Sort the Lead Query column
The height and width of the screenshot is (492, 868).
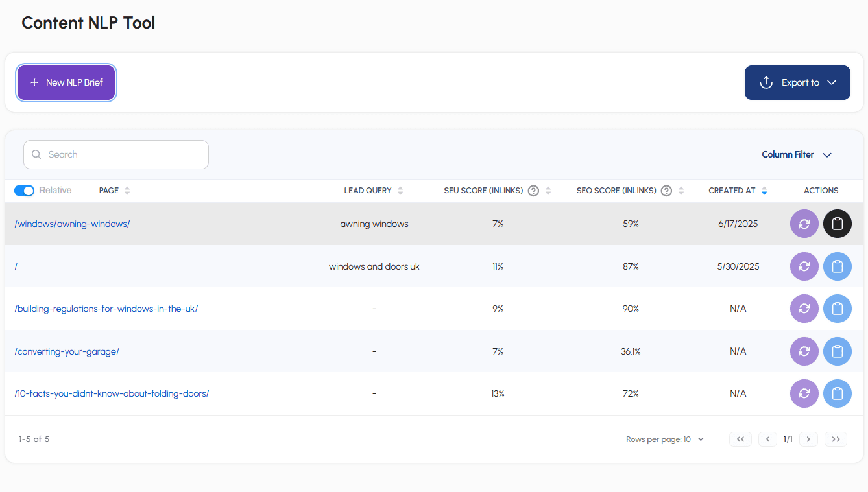coord(401,190)
